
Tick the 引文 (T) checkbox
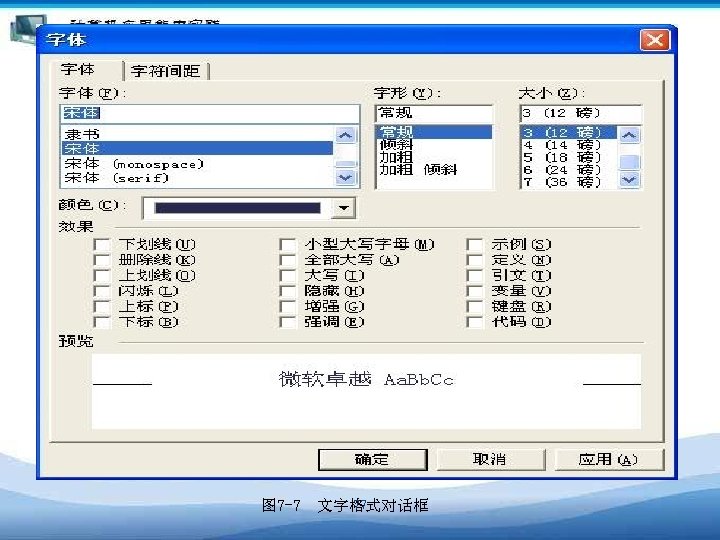click(x=475, y=276)
